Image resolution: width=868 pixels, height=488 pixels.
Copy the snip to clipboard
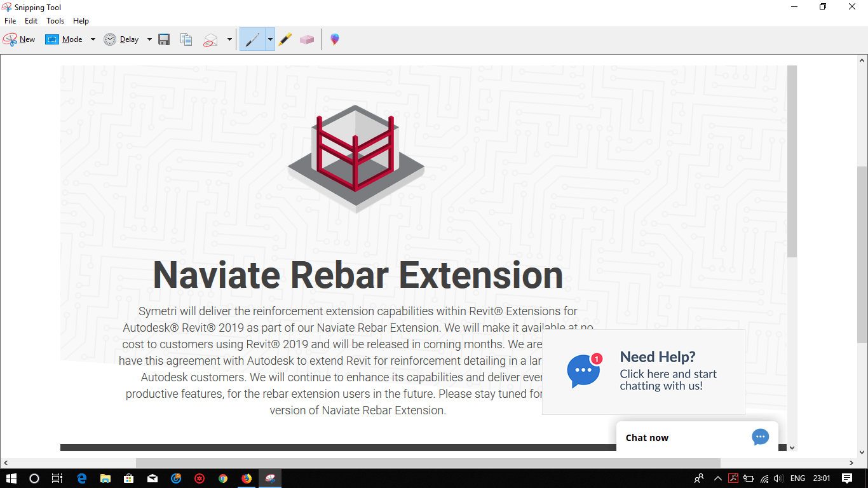186,39
